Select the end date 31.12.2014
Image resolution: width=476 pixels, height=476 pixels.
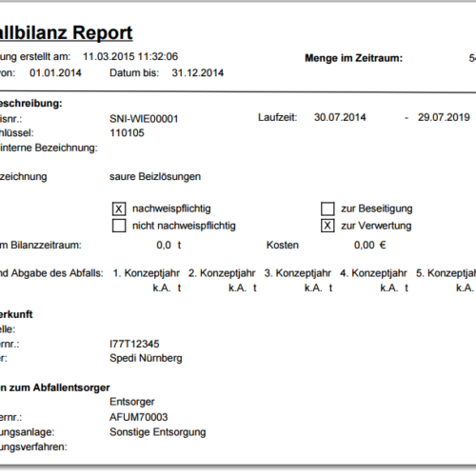198,73
